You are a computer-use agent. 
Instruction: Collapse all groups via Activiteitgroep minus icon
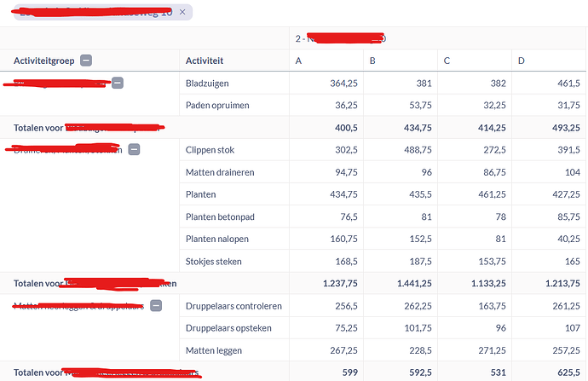click(86, 61)
